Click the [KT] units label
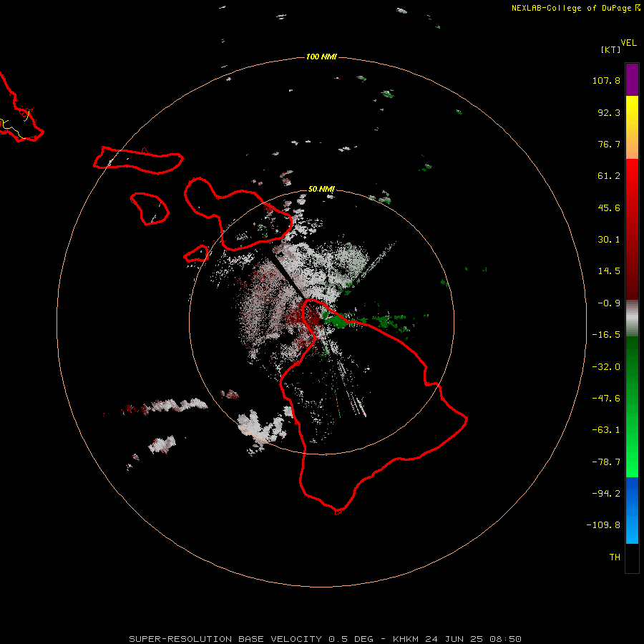Image resolution: width=644 pixels, height=644 pixels. (x=610, y=49)
